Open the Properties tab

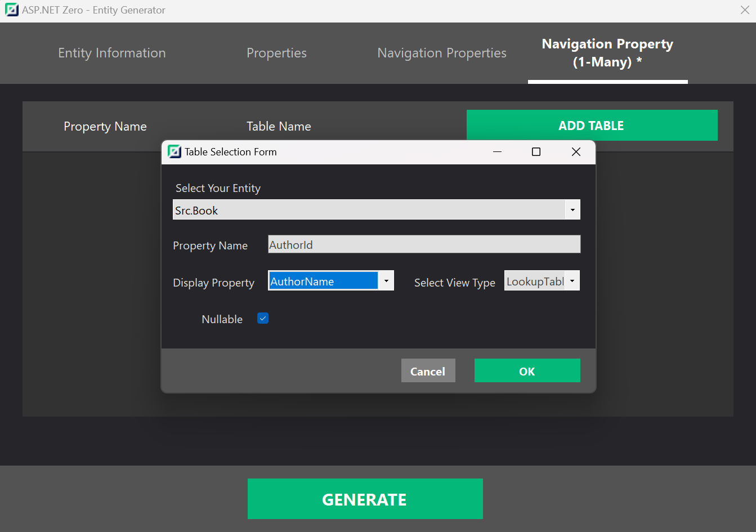tap(276, 53)
